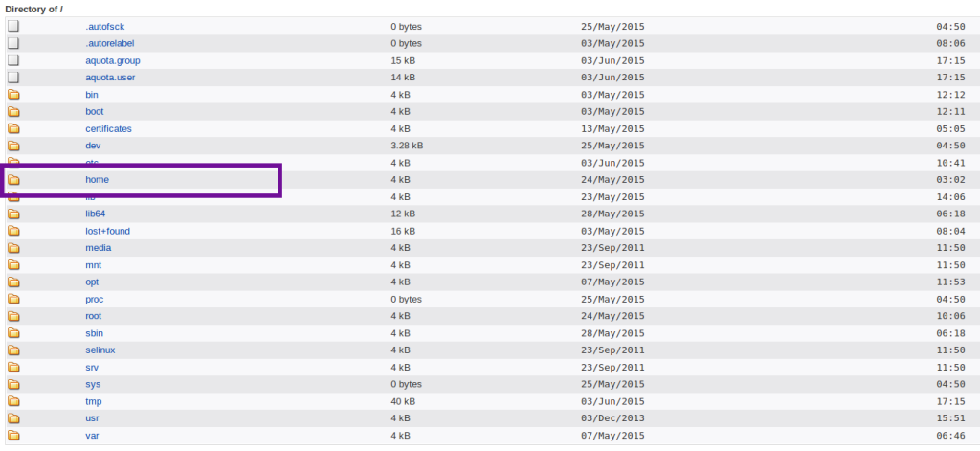
Task: Click the file icon beside .autofsck
Action: tap(13, 27)
